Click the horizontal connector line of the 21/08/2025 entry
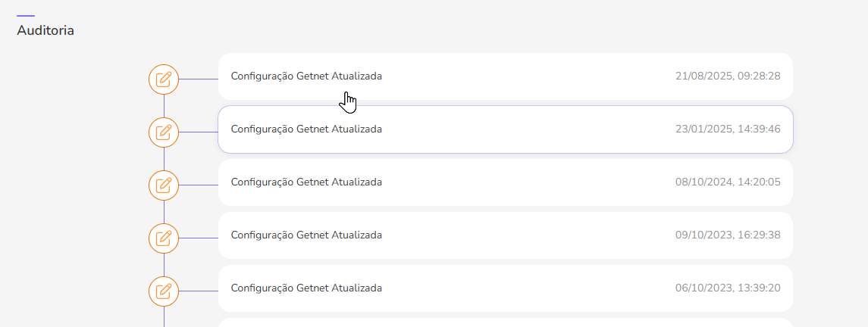This screenshot has width=868, height=327. coord(199,79)
